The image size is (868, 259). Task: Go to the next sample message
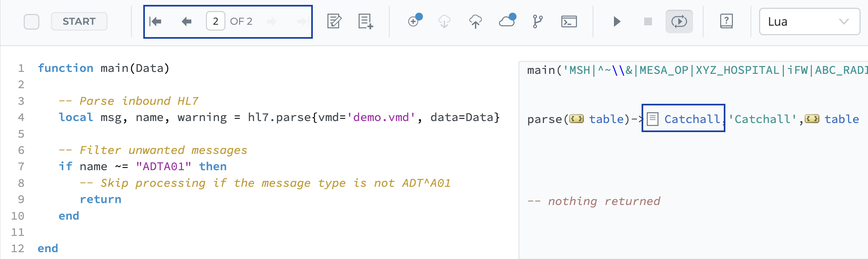coord(272,22)
